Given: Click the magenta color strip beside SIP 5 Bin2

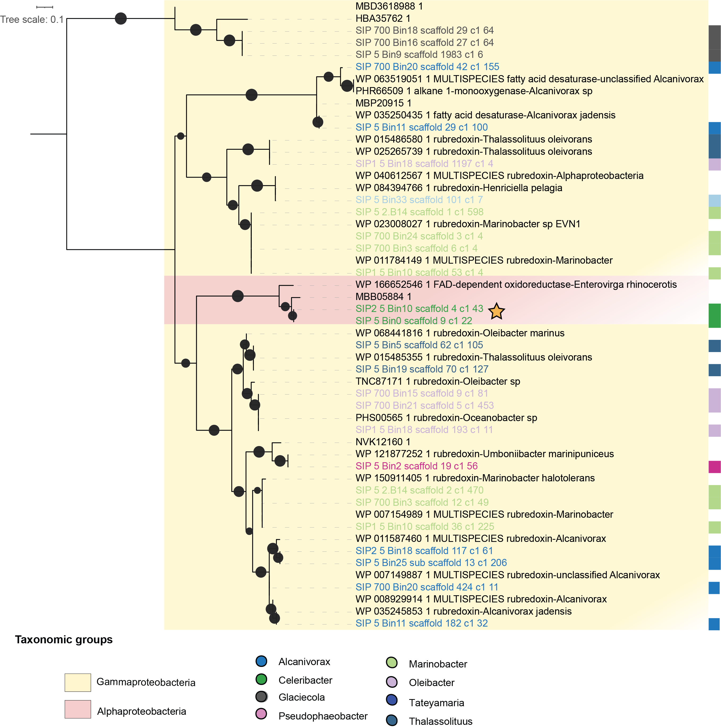Looking at the screenshot, I should tap(714, 466).
